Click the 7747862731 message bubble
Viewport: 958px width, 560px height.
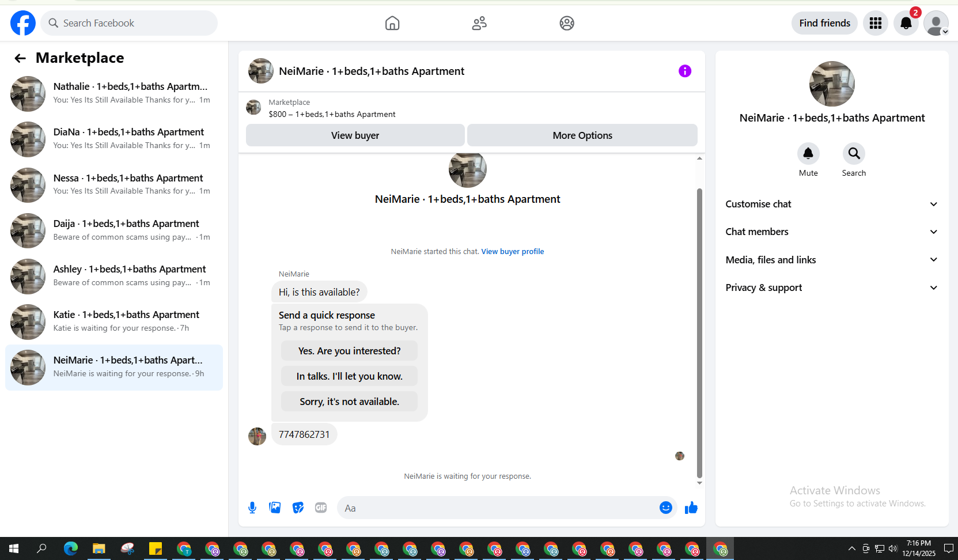pos(304,434)
